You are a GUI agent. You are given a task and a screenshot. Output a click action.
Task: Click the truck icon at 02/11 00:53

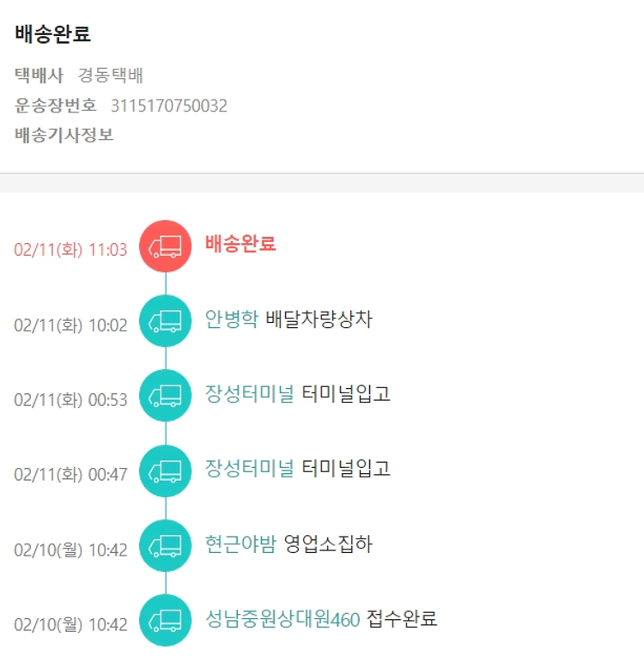[165, 396]
